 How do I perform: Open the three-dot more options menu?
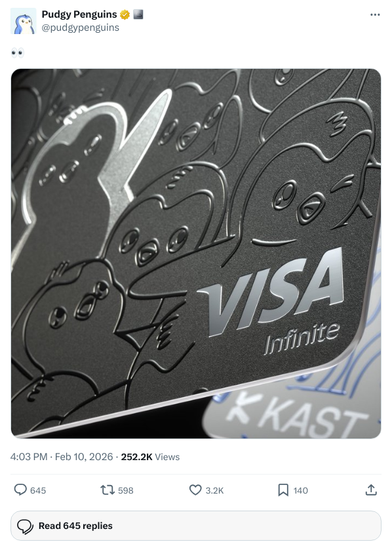[x=375, y=14]
